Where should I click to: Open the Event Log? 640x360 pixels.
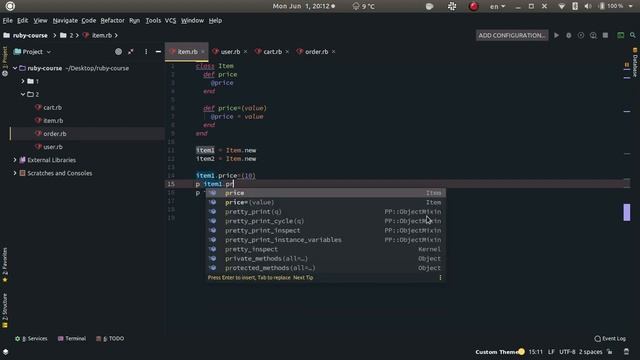[x=610, y=338]
